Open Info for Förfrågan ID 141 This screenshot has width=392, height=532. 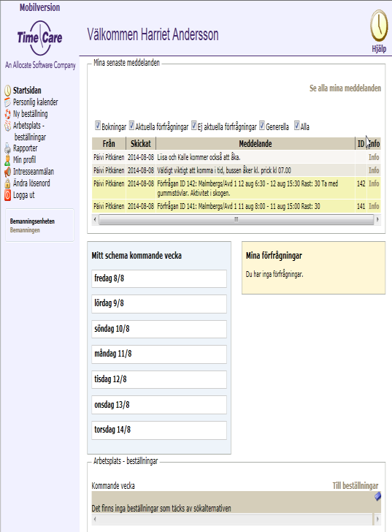374,206
